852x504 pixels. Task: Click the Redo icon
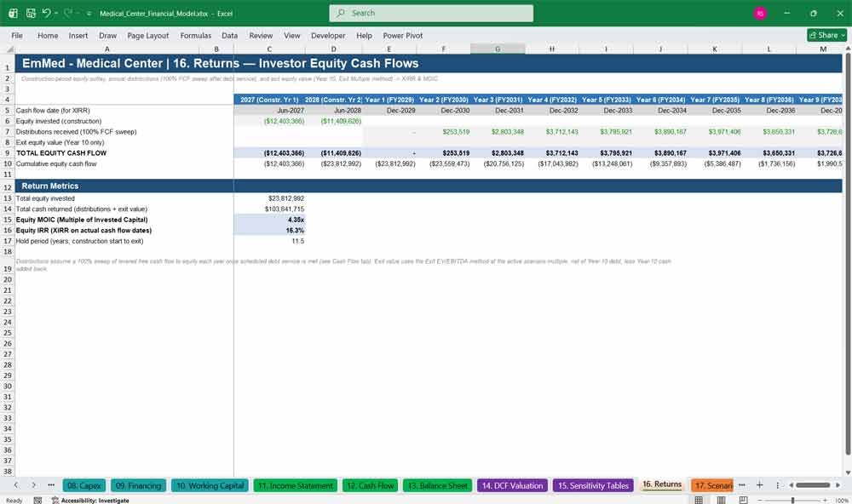coord(68,13)
